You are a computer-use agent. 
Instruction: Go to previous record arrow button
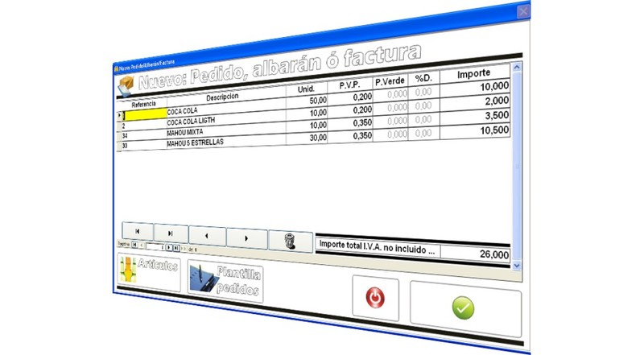pos(207,235)
